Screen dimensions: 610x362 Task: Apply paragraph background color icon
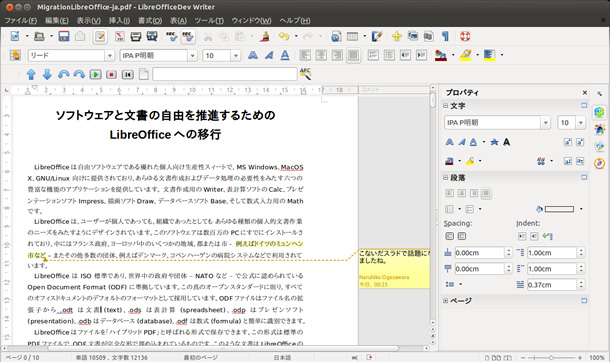(489, 55)
